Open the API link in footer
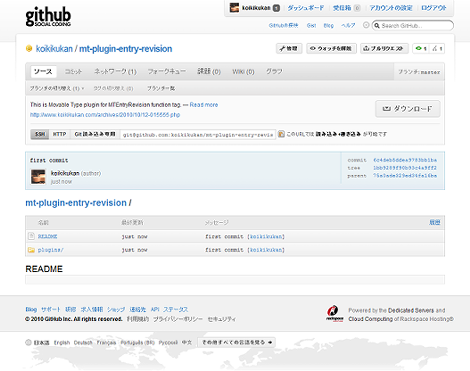470x371 pixels. coord(155,309)
